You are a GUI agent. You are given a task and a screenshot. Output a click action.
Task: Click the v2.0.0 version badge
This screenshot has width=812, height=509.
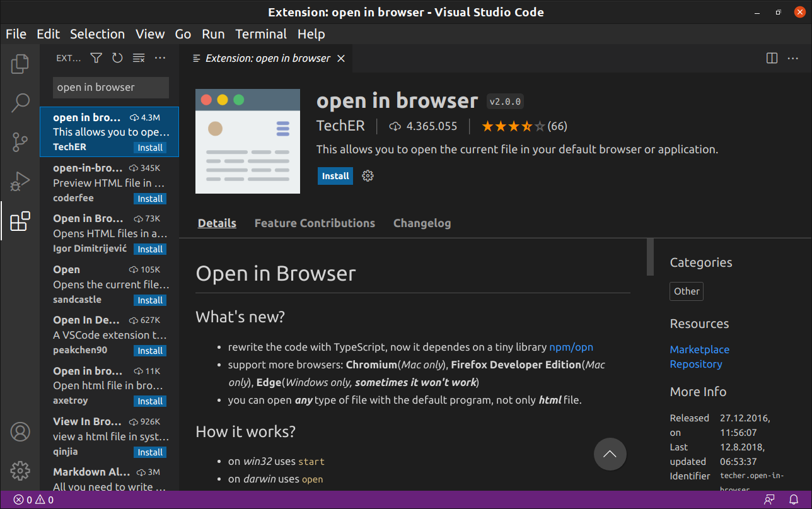(x=506, y=102)
